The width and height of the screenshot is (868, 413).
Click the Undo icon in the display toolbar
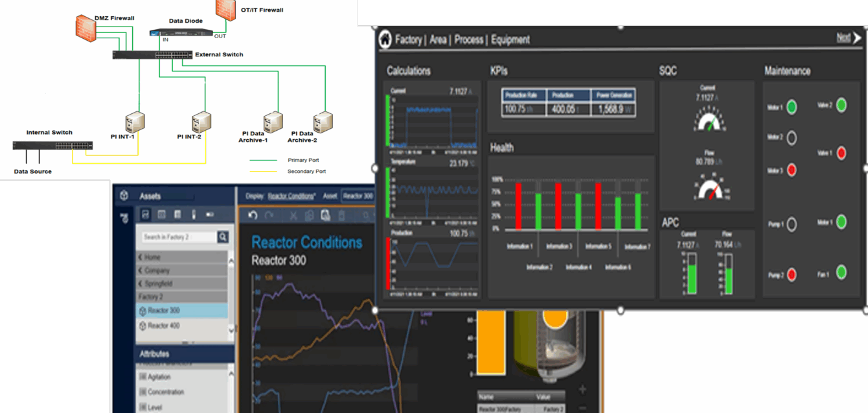pos(253,216)
